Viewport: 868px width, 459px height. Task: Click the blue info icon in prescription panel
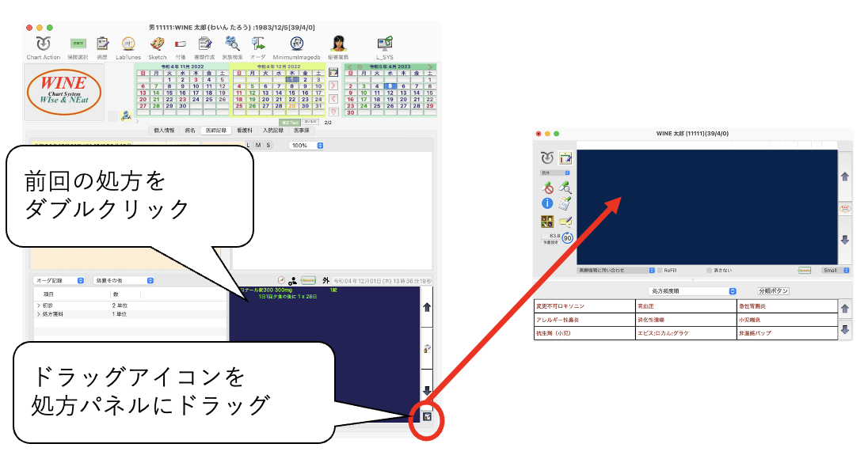coord(547,204)
